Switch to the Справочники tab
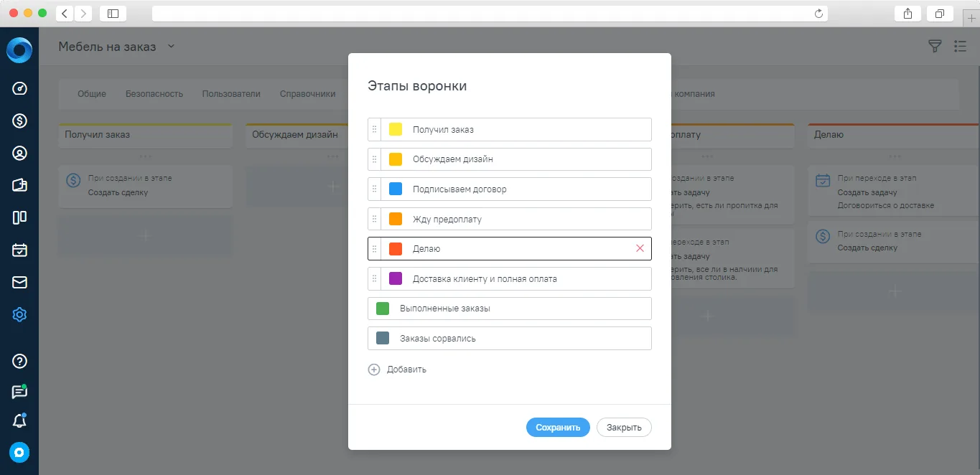 click(307, 94)
